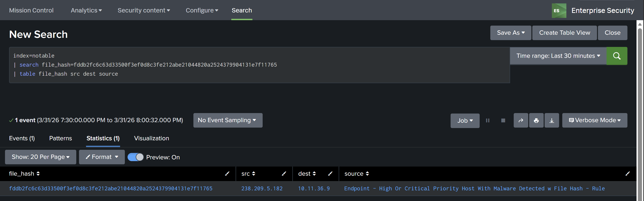Pause the search job
644x201 pixels.
488,121
